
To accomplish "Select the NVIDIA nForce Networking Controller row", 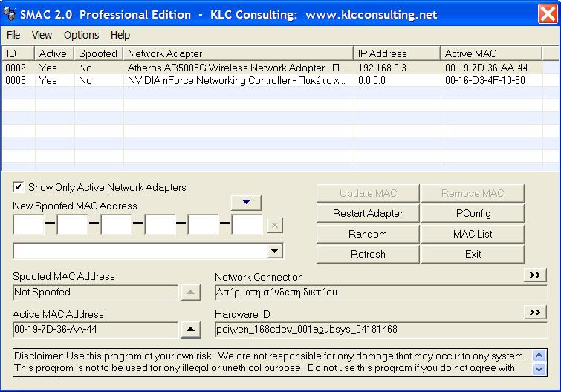I will [273, 80].
